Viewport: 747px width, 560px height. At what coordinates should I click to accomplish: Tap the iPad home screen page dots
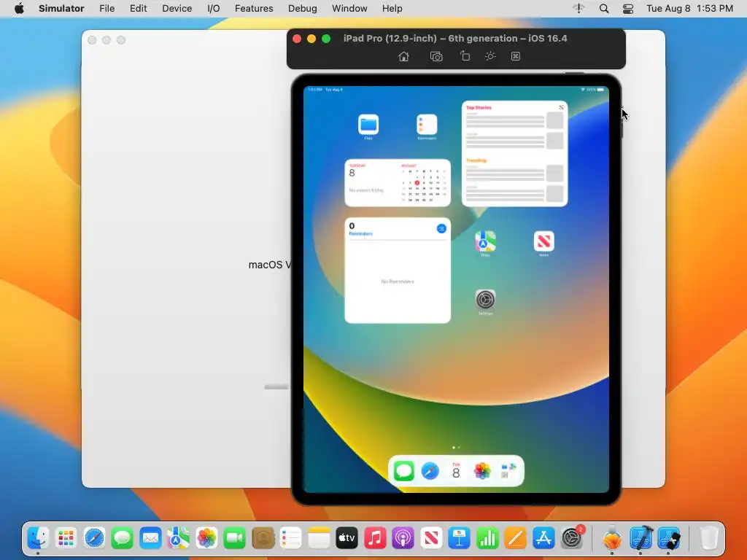[x=456, y=448]
